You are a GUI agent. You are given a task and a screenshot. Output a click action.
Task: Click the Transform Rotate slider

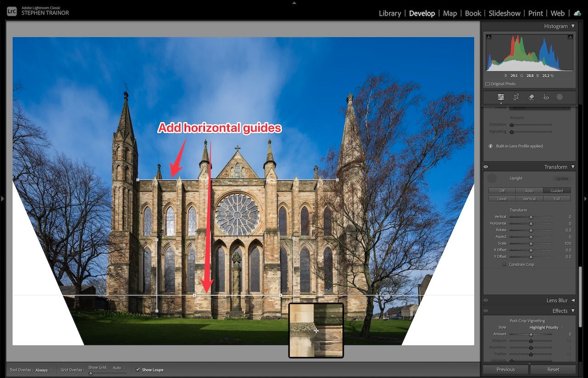(531, 230)
